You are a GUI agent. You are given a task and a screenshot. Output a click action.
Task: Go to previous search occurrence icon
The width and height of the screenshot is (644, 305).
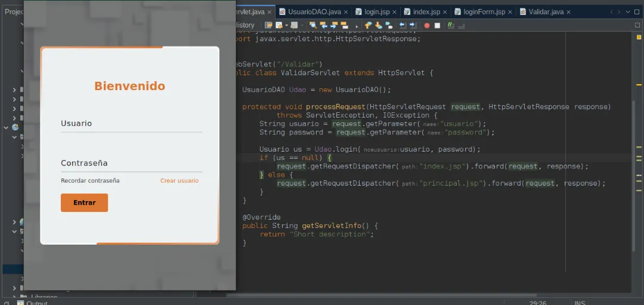[324, 25]
